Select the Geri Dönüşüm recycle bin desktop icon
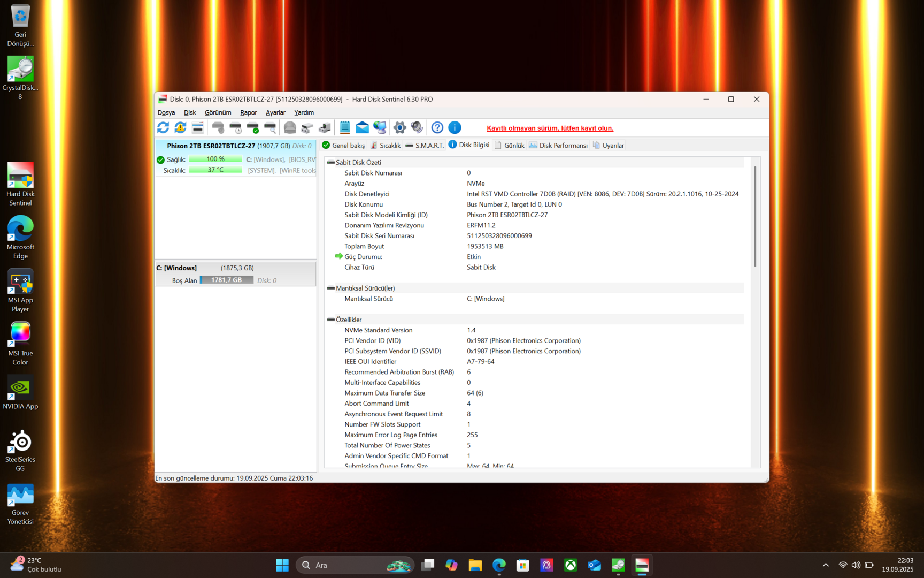The height and width of the screenshot is (578, 924). (x=20, y=26)
